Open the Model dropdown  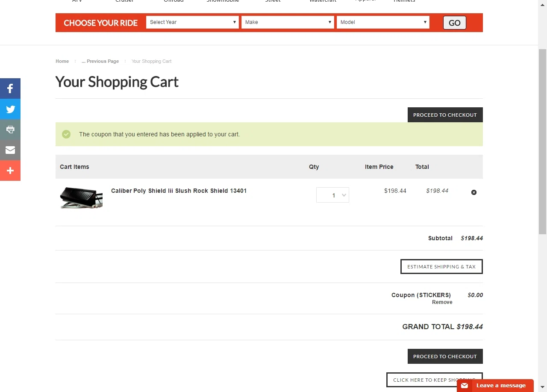(x=383, y=22)
